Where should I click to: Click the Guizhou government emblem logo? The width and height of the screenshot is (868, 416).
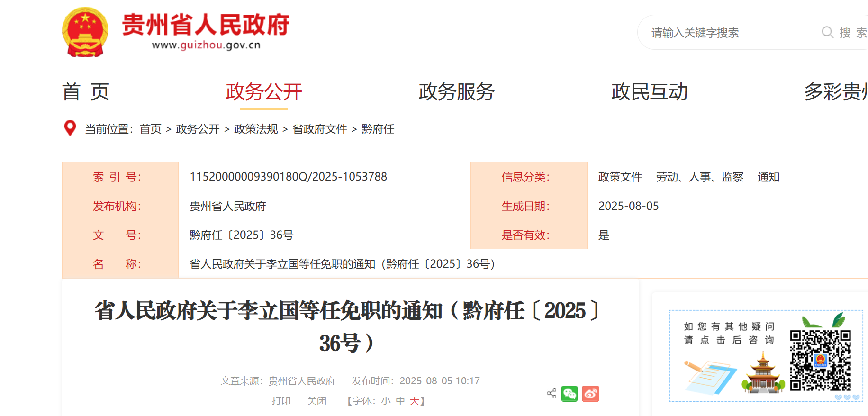point(85,32)
